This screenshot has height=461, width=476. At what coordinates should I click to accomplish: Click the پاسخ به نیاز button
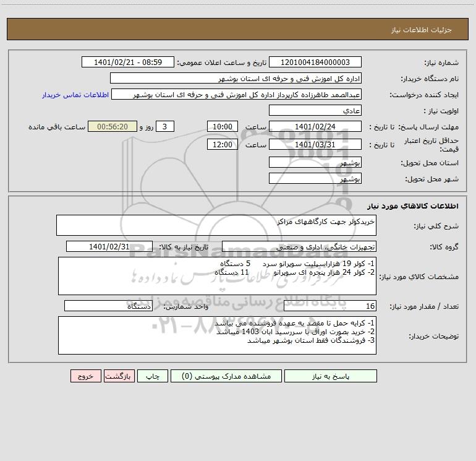point(331,376)
